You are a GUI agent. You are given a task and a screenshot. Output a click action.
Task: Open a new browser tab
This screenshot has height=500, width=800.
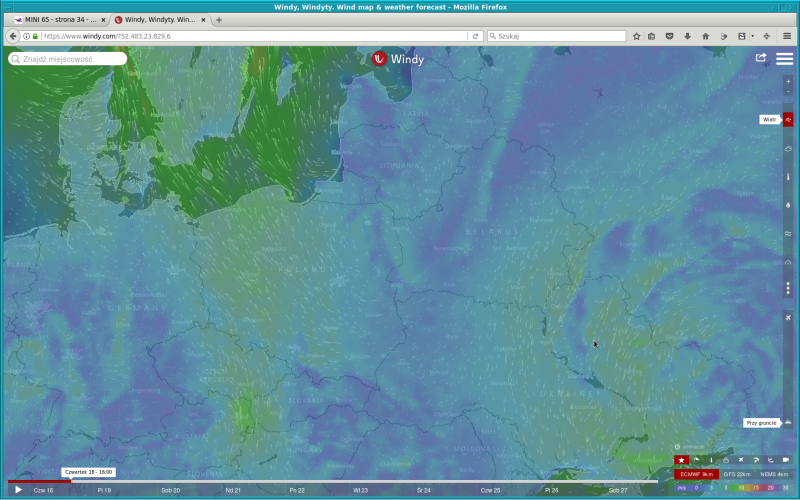coord(219,20)
